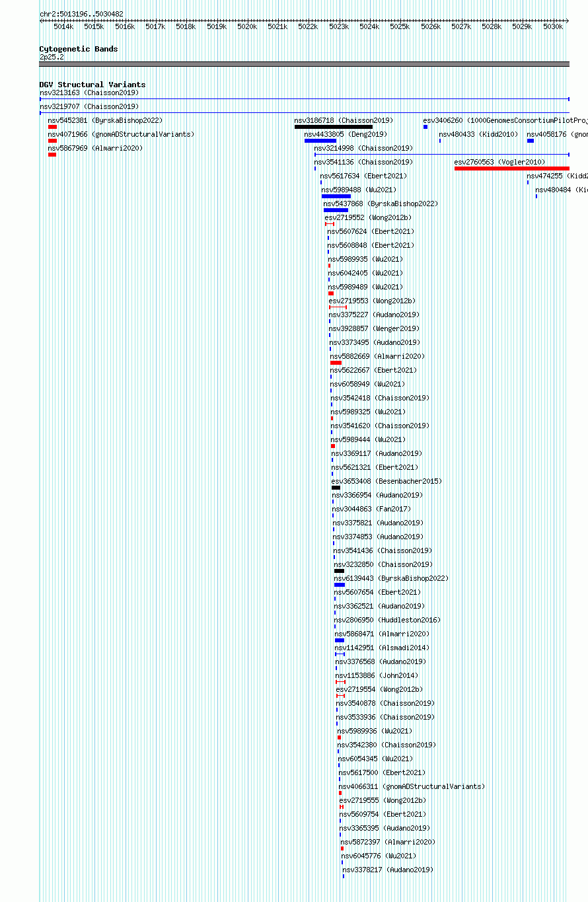Click the nsv5452381 (ByrskaBishop2022) variant label
This screenshot has height=902, width=588.
[104, 120]
